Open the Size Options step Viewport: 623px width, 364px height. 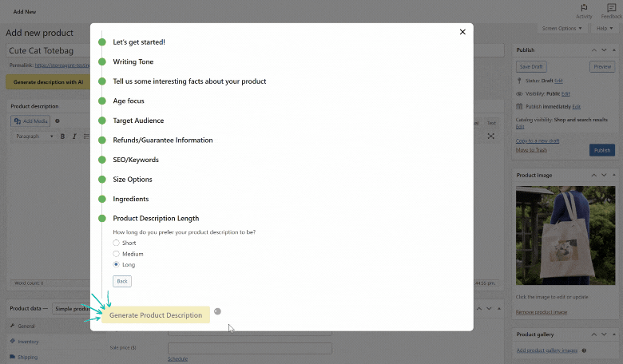click(x=133, y=180)
